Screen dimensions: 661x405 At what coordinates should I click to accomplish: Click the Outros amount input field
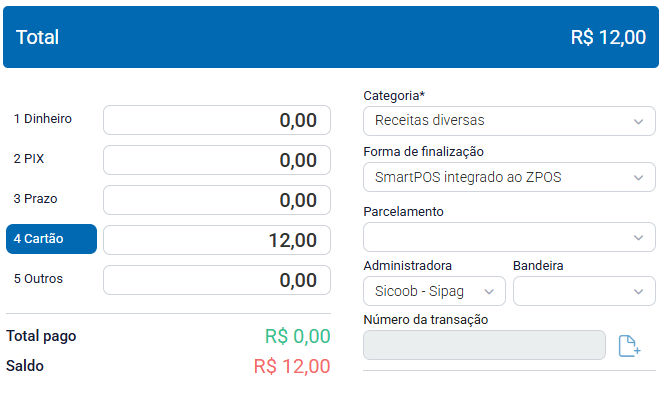click(x=216, y=280)
